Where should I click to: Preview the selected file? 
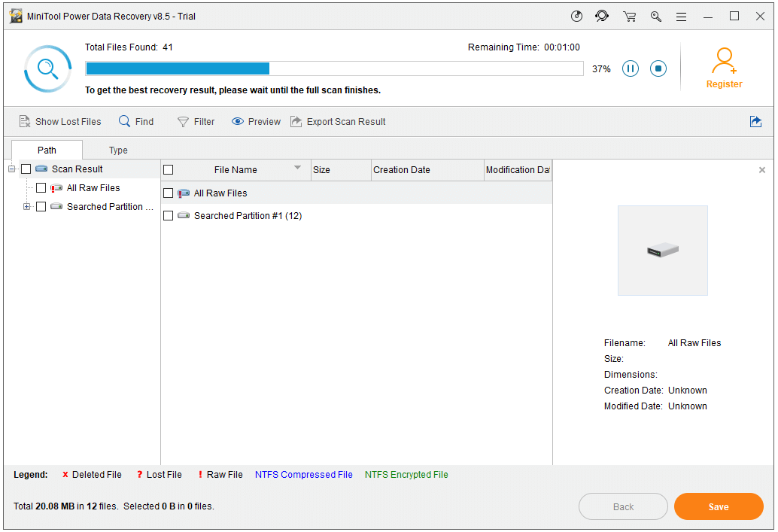click(255, 121)
